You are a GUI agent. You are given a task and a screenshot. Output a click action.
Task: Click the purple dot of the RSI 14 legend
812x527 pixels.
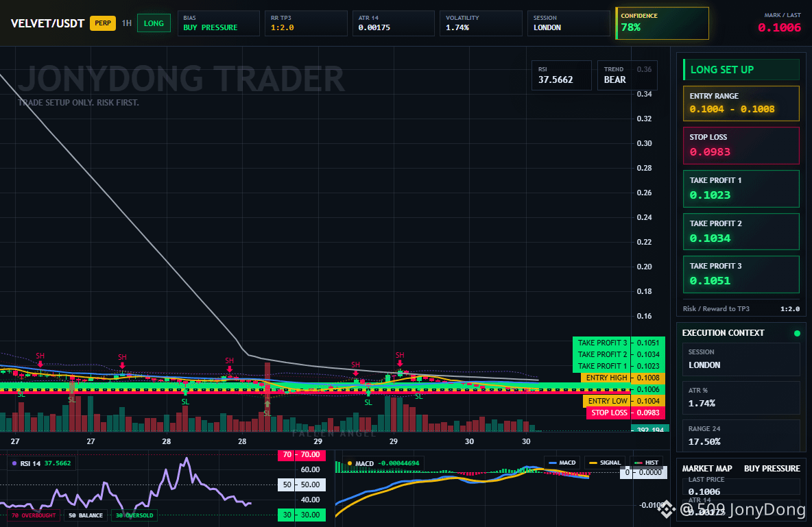14,463
